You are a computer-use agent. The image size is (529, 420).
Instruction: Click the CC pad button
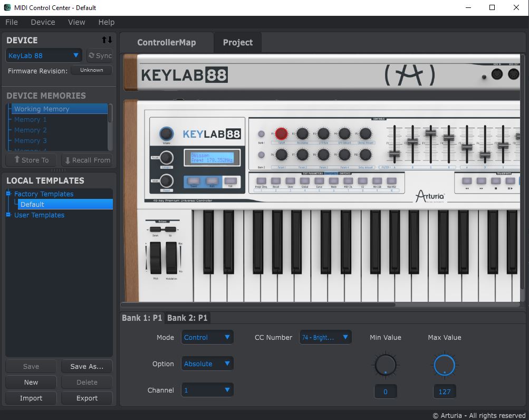pos(363,181)
